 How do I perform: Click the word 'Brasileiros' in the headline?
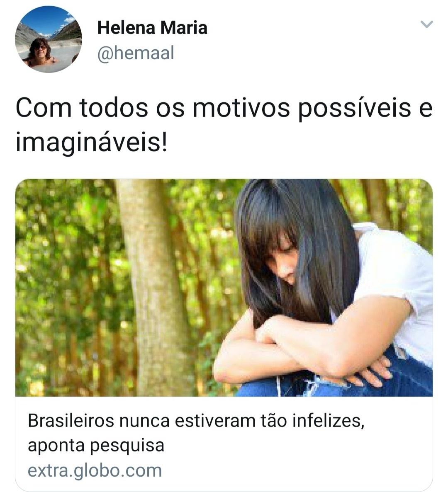[x=71, y=421]
